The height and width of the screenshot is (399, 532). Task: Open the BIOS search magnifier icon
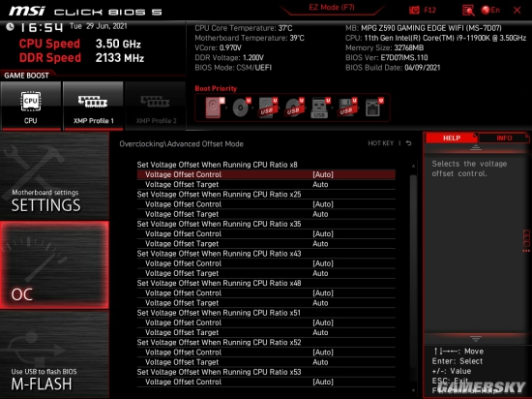click(x=468, y=11)
